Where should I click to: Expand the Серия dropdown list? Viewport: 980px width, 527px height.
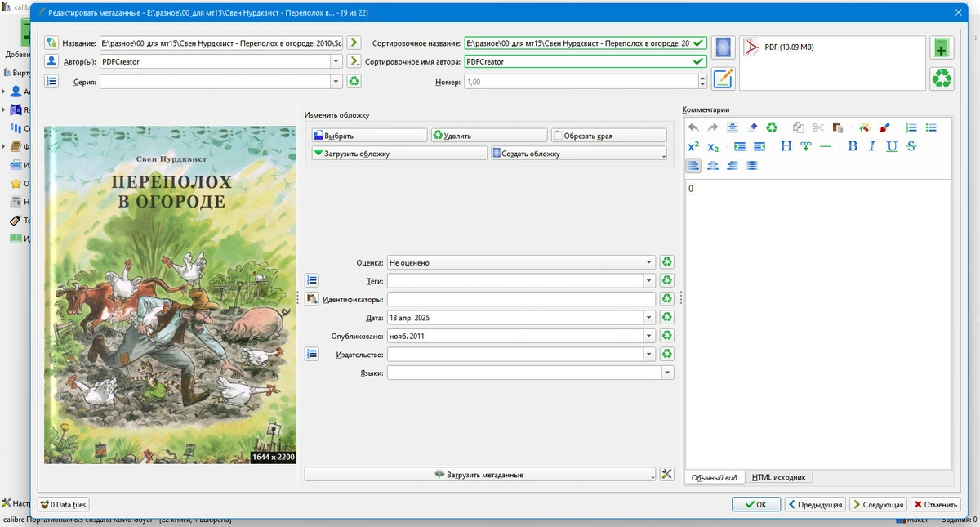tap(336, 81)
